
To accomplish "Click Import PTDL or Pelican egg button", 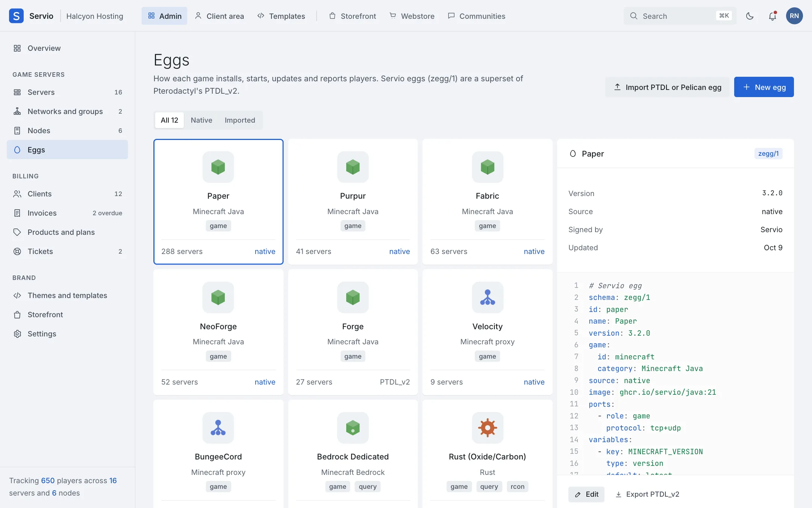I will pos(667,87).
